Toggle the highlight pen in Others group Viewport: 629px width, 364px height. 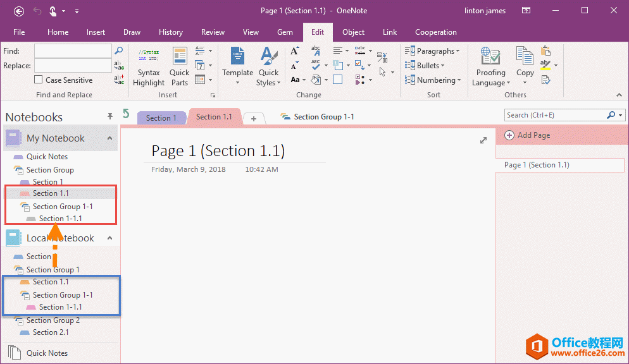545,65
